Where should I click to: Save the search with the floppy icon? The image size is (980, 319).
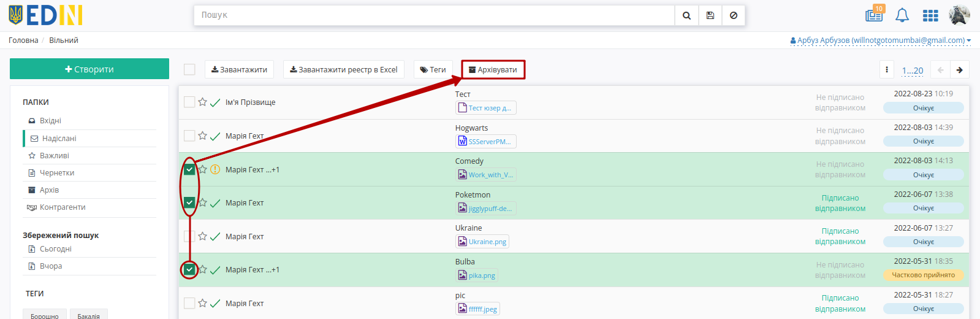pos(710,15)
